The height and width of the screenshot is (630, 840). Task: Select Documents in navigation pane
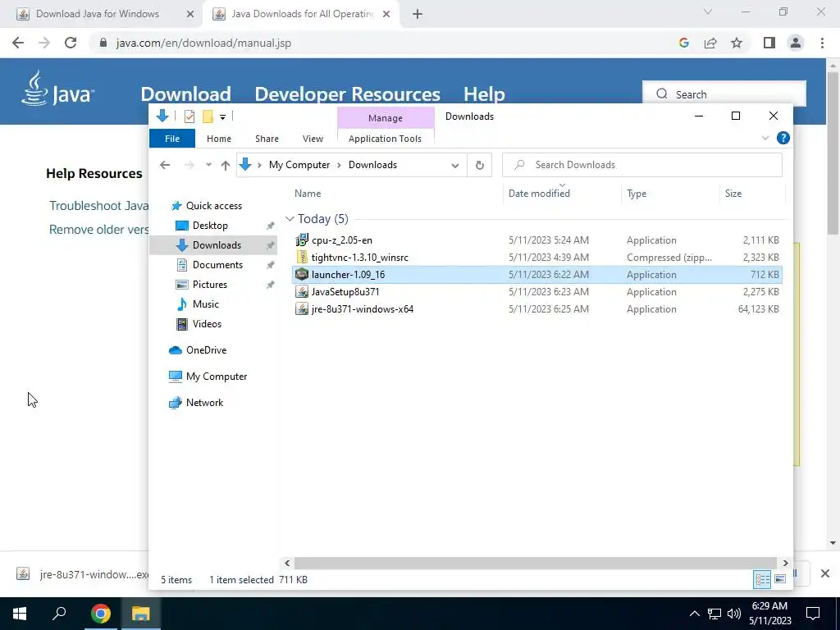[x=217, y=265]
